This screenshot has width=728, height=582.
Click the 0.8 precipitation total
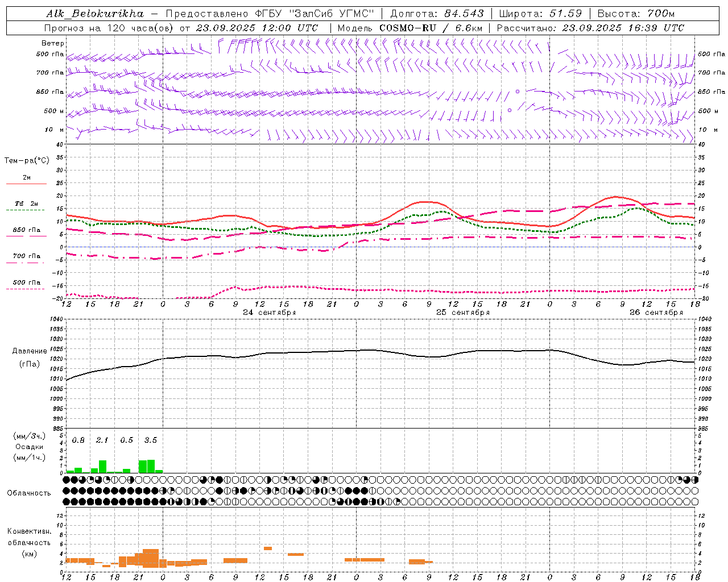[x=78, y=440]
